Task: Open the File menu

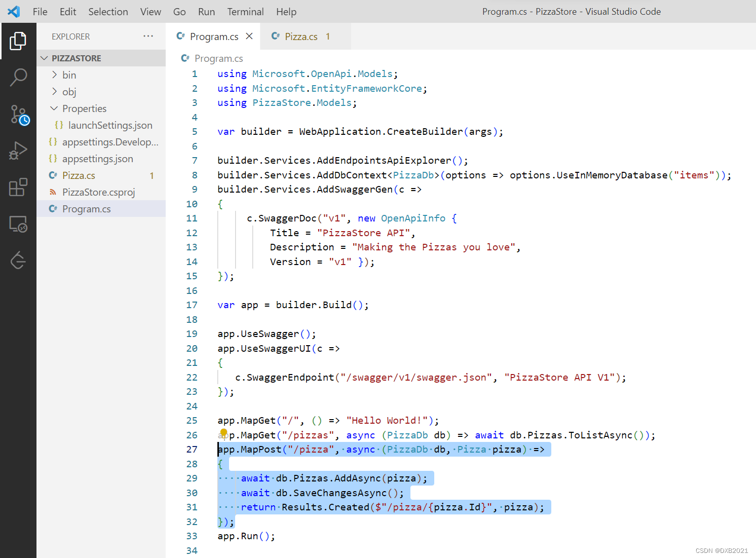Action: pyautogui.click(x=40, y=12)
